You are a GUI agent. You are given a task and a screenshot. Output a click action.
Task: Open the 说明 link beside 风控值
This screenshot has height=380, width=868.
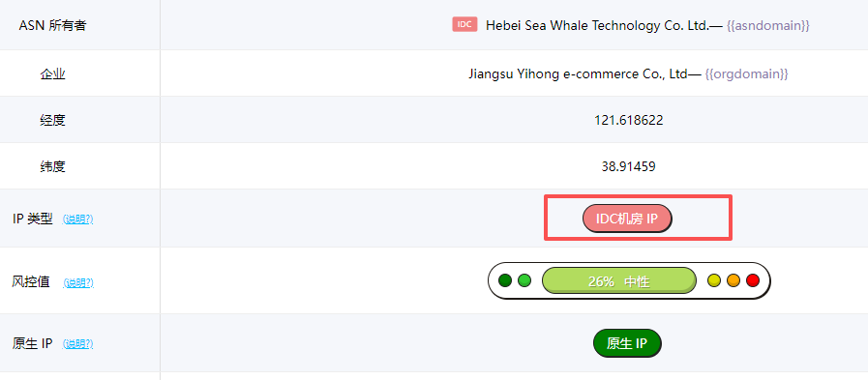pyautogui.click(x=78, y=283)
